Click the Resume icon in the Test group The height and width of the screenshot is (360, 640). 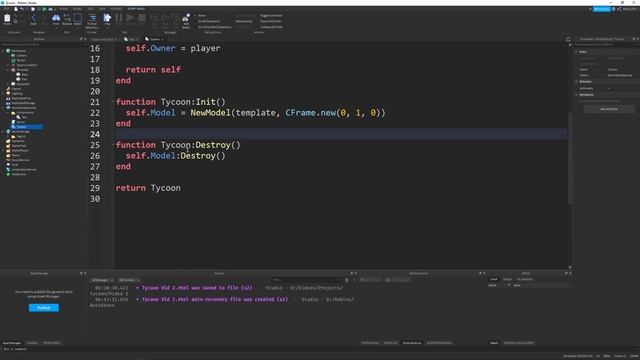[130, 19]
